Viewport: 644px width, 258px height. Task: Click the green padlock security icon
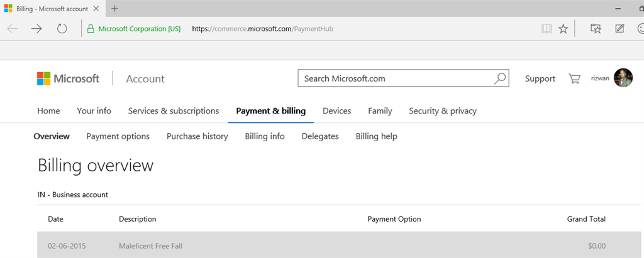(x=91, y=28)
